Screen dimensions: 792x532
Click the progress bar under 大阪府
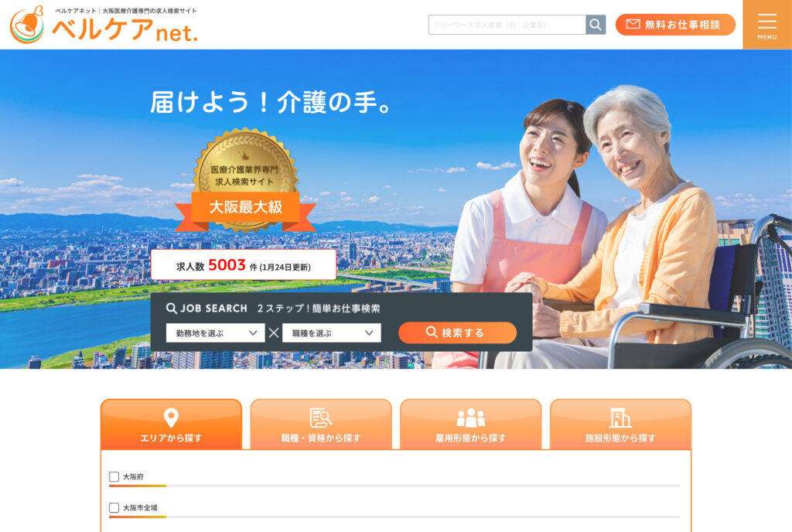pos(394,486)
